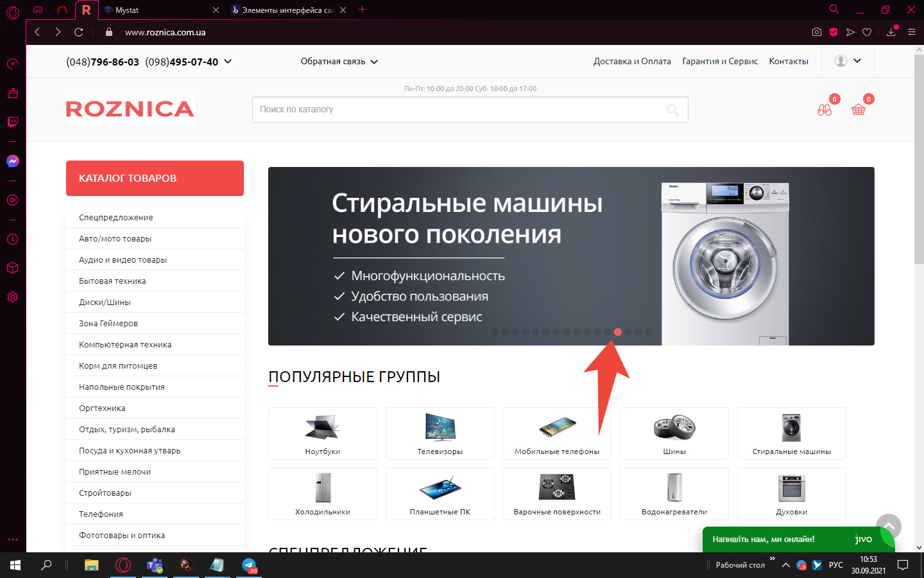Select the first banner slider dot

(495, 332)
